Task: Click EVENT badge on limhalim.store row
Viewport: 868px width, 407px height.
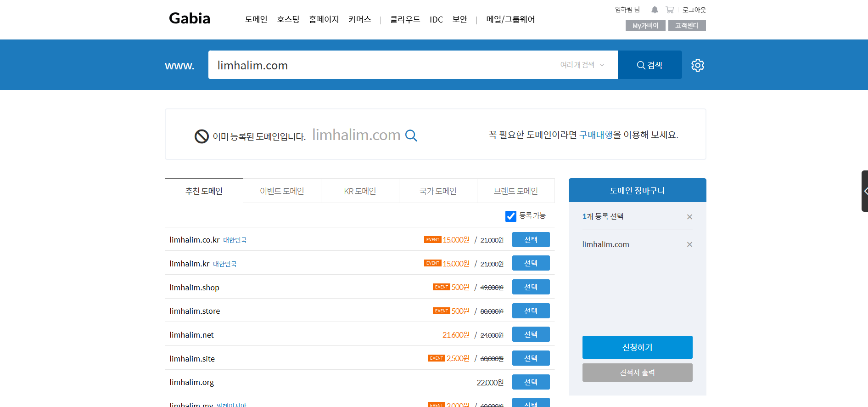Action: (441, 311)
